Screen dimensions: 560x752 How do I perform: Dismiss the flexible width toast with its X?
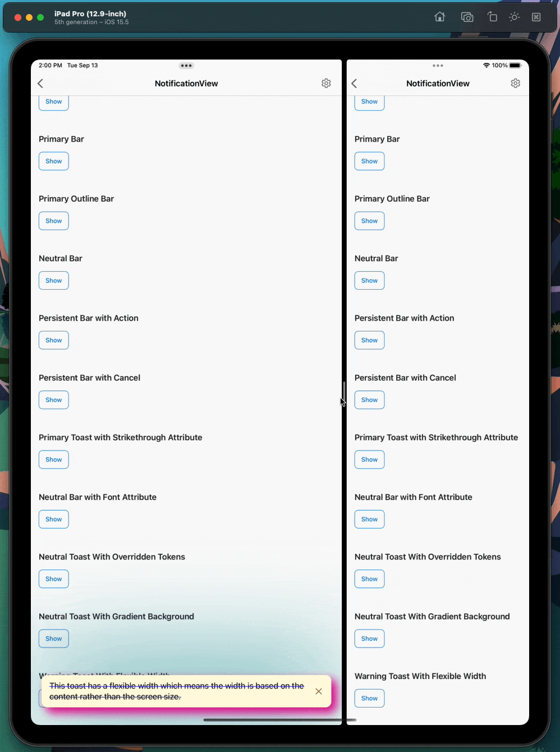pyautogui.click(x=319, y=691)
